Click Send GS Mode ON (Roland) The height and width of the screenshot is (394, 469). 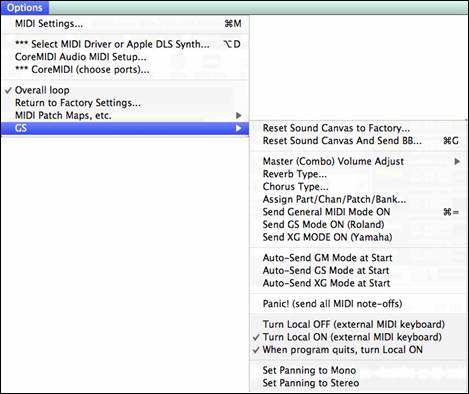click(x=358, y=225)
